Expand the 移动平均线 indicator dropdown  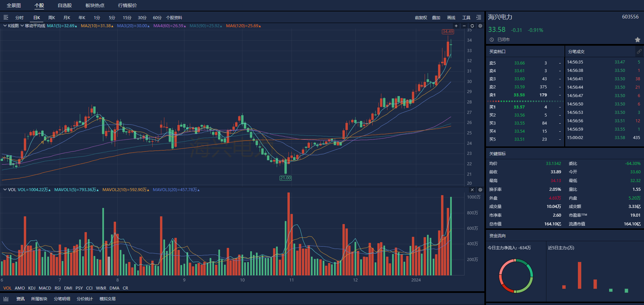point(22,26)
